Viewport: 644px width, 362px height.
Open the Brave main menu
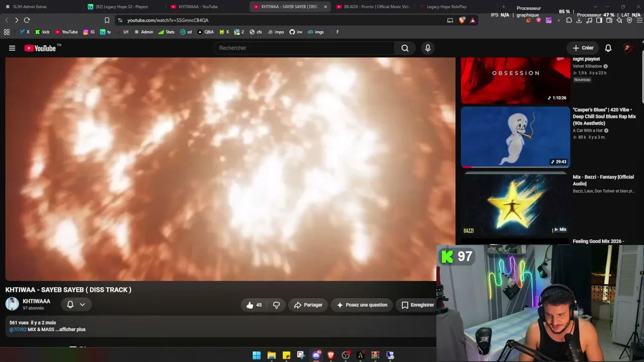639,21
